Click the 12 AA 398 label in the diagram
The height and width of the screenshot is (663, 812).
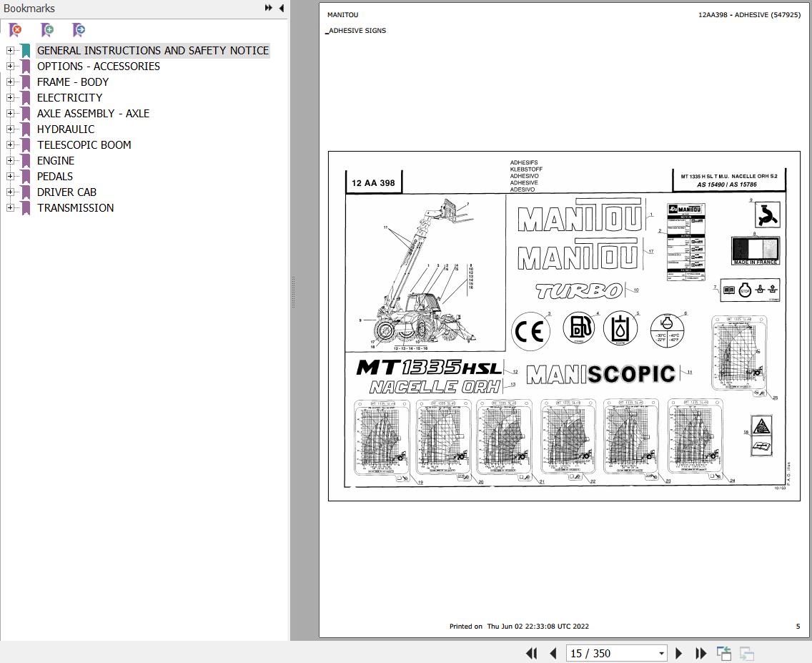pyautogui.click(x=373, y=183)
